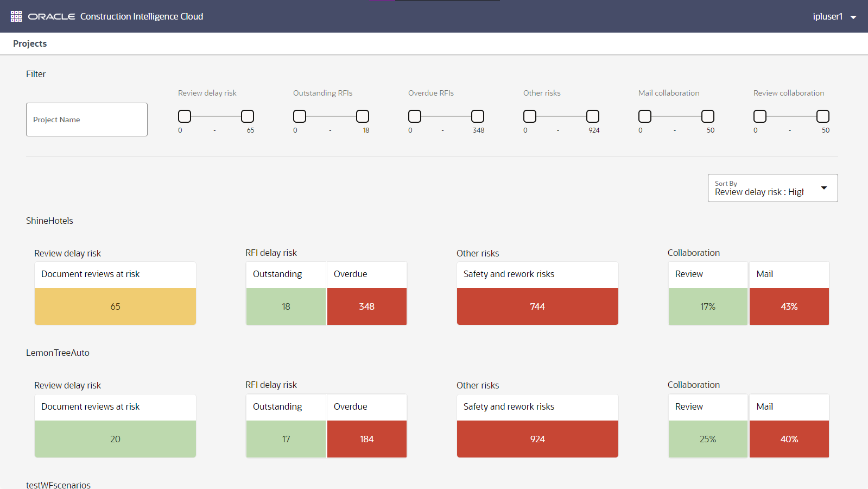Select the Outstanding RFIs minimum slider handle

coord(300,116)
